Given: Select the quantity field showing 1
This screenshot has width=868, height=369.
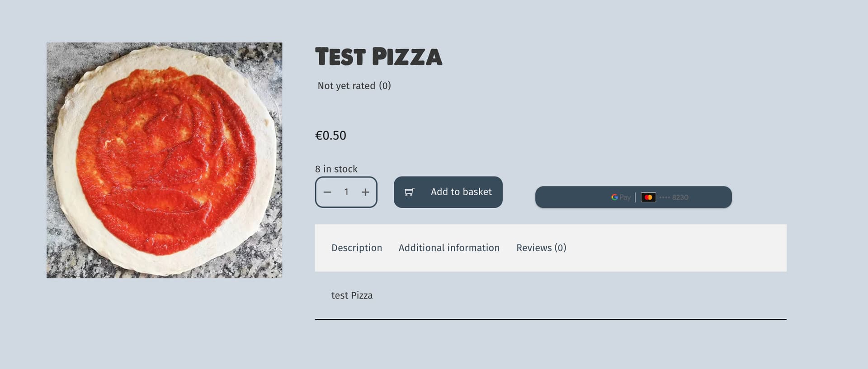Looking at the screenshot, I should [x=346, y=192].
